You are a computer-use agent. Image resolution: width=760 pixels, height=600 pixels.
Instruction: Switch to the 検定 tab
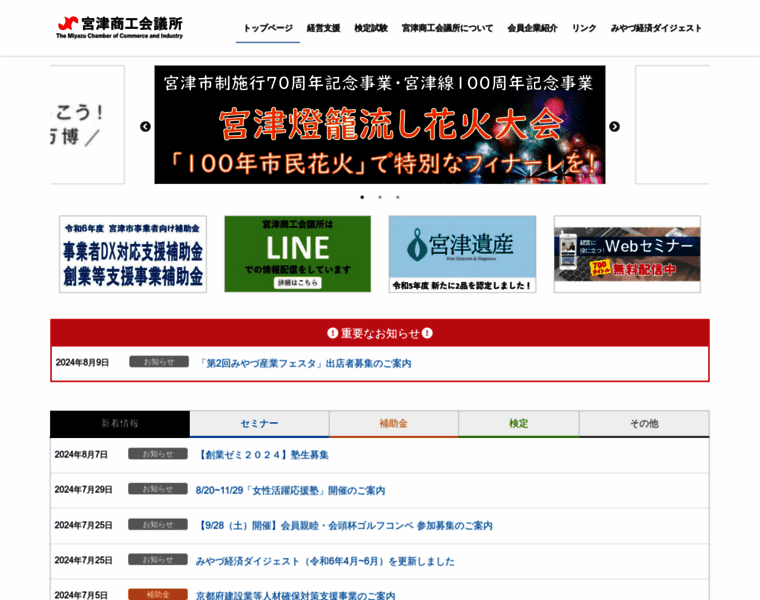coord(519,424)
